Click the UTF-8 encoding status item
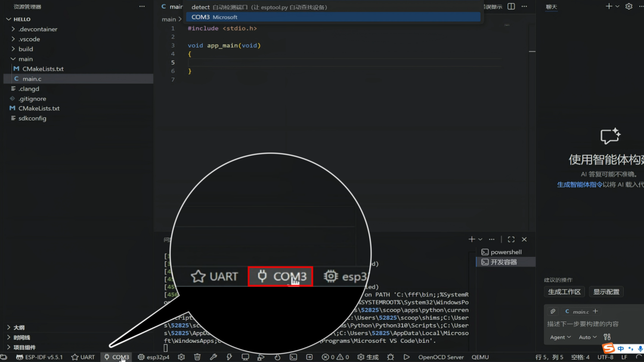 coord(605,357)
